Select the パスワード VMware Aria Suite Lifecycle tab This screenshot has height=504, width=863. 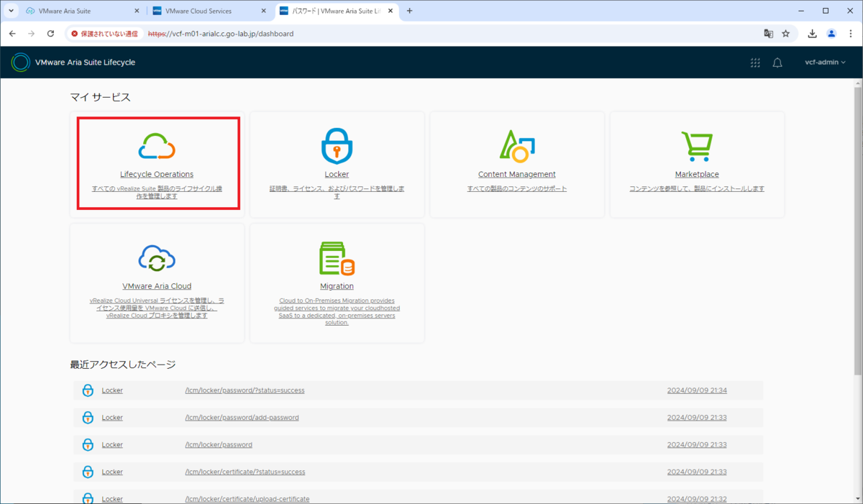tap(335, 11)
